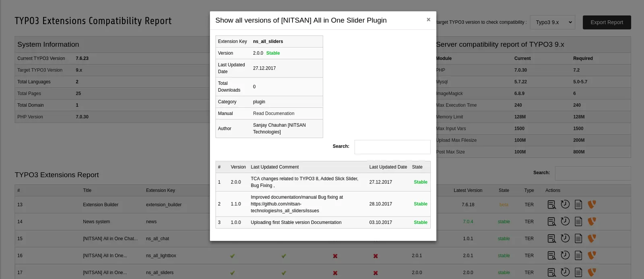Sort dialog table by # column
Image resolution: width=644 pixels, height=279 pixels.
point(219,167)
